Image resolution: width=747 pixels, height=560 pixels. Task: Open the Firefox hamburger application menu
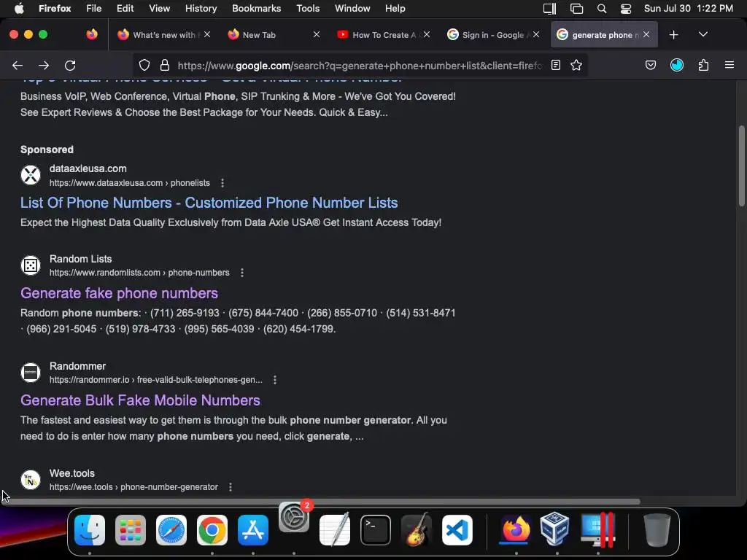729,65
